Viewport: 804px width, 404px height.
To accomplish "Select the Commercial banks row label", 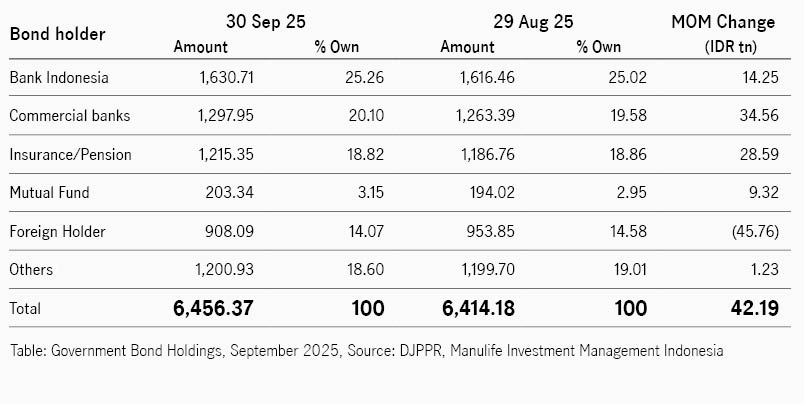I will pos(69,115).
